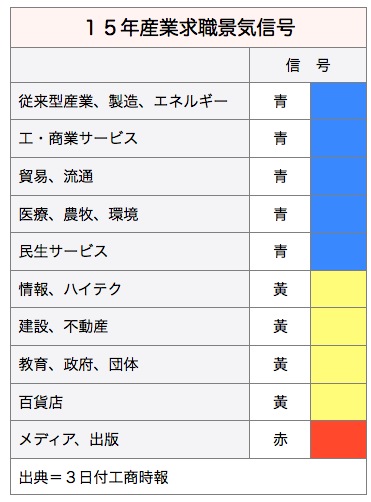Click the 百貨店 row label

(x=41, y=402)
